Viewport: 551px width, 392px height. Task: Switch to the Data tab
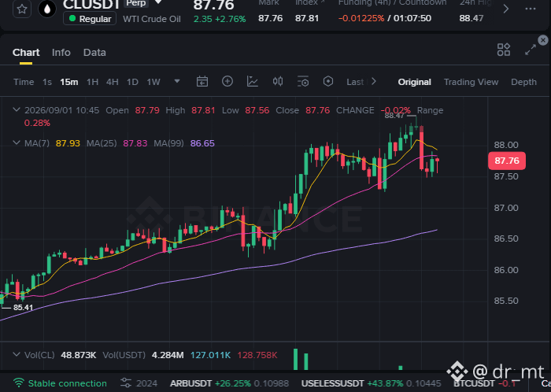click(x=94, y=52)
